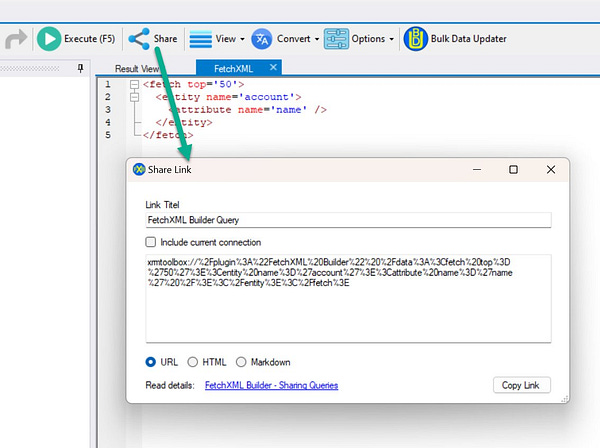Click the Share Link dialog app icon

(x=139, y=169)
